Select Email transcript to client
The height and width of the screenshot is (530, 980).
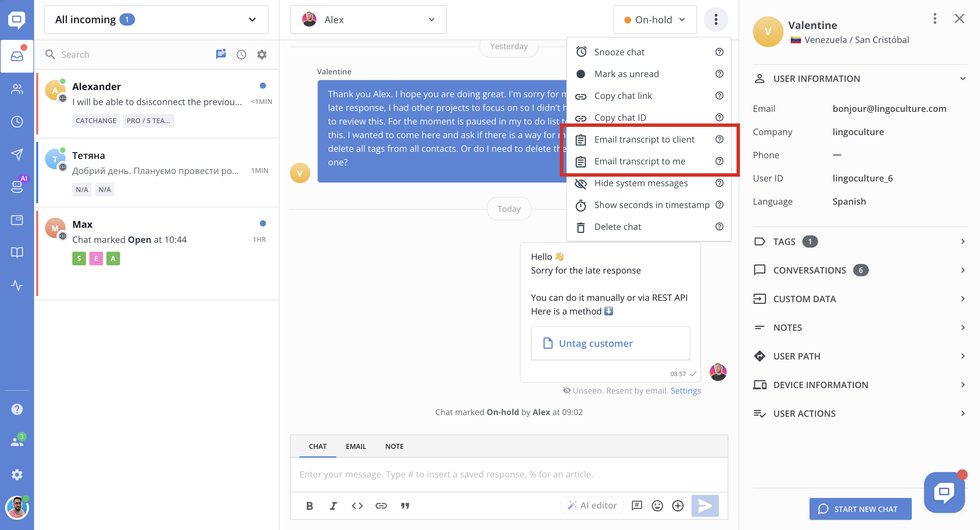coord(644,139)
